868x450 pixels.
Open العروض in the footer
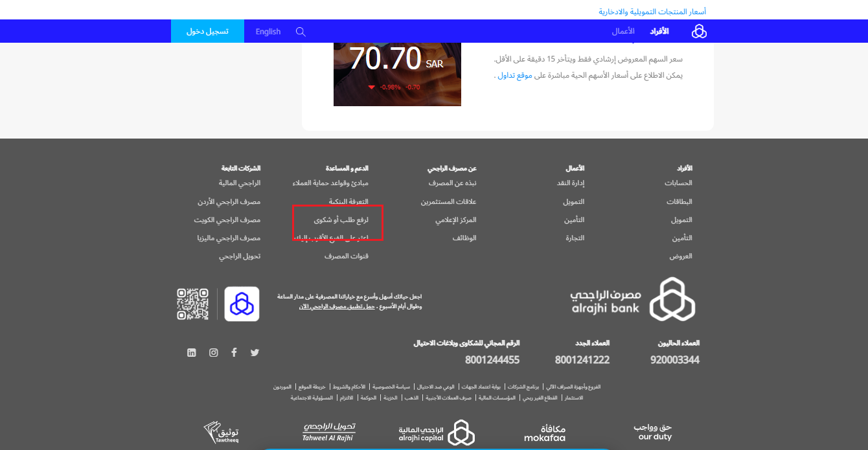681,256
